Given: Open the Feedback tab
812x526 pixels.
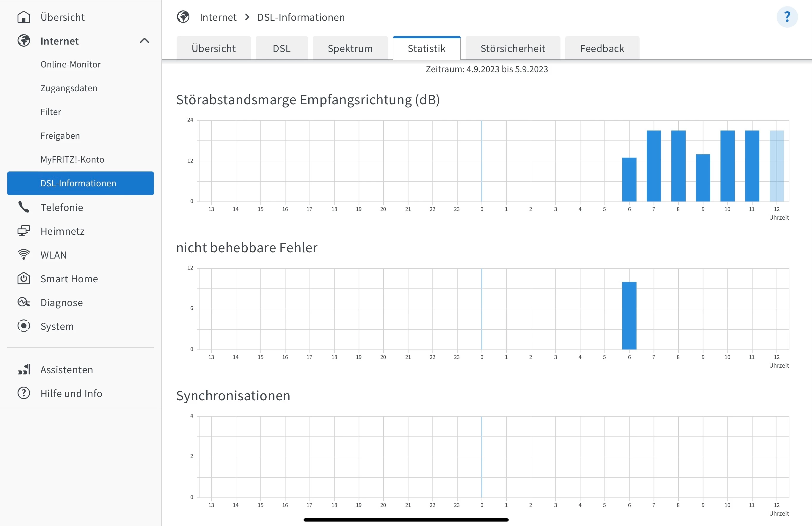Looking at the screenshot, I should (x=602, y=48).
